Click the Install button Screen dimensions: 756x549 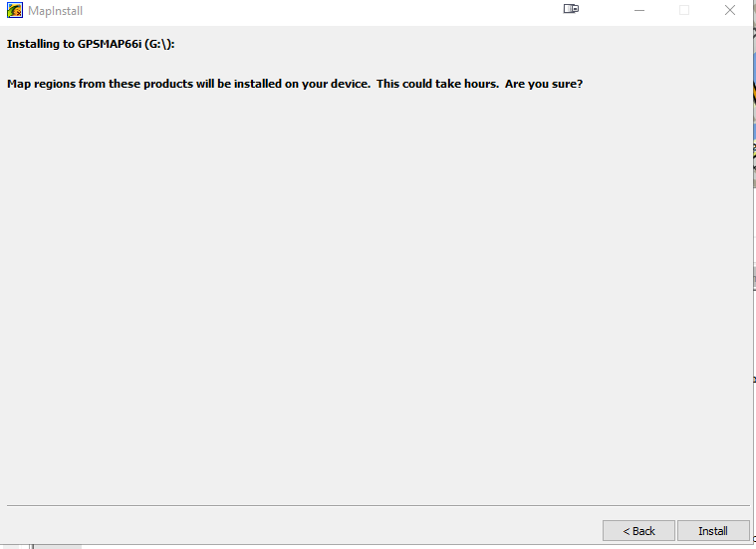[x=713, y=531]
